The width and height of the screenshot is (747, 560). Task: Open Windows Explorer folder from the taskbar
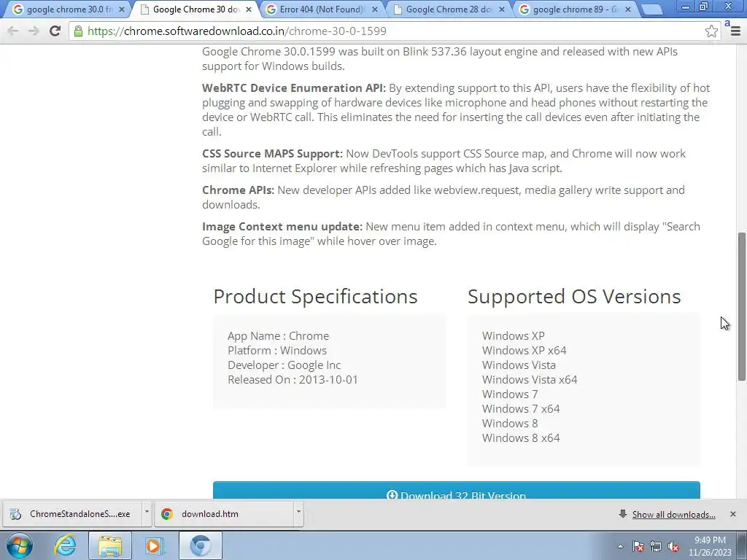110,545
